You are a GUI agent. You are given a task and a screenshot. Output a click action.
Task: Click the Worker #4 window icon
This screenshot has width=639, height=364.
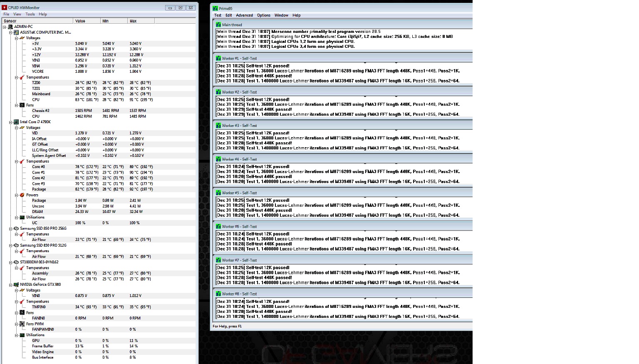pyautogui.click(x=218, y=159)
